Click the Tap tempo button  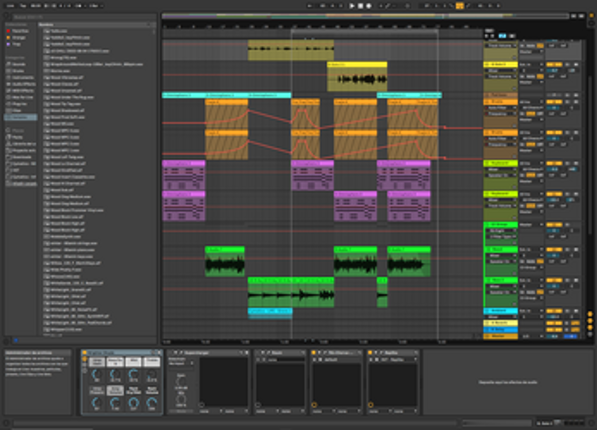[x=23, y=6]
